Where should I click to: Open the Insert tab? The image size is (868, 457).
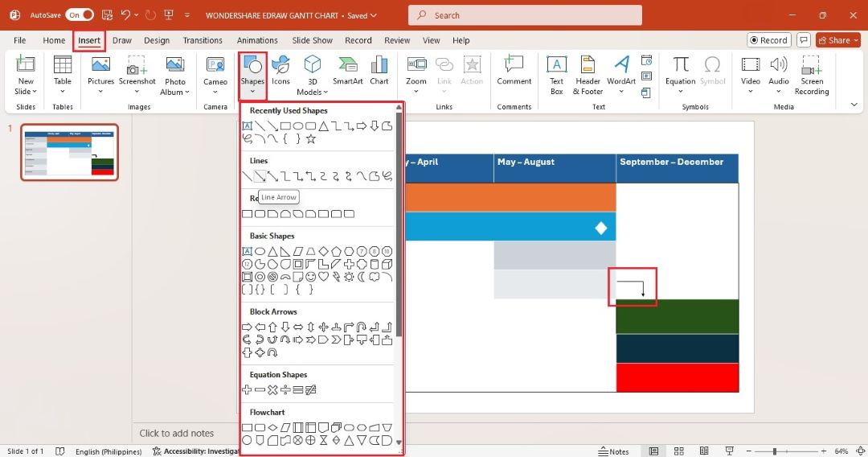tap(89, 40)
